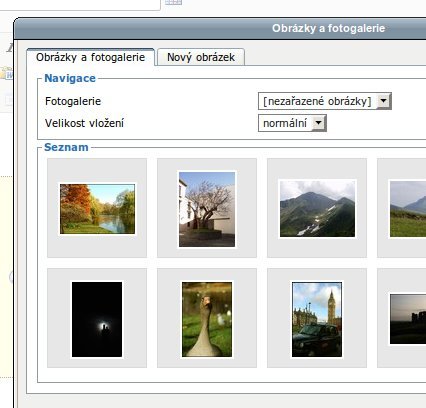
Task: Open the Fotogalerie dropdown arrow
Action: (384, 101)
